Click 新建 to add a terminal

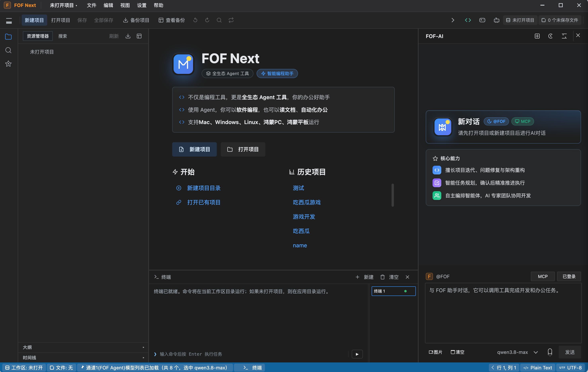click(365, 277)
